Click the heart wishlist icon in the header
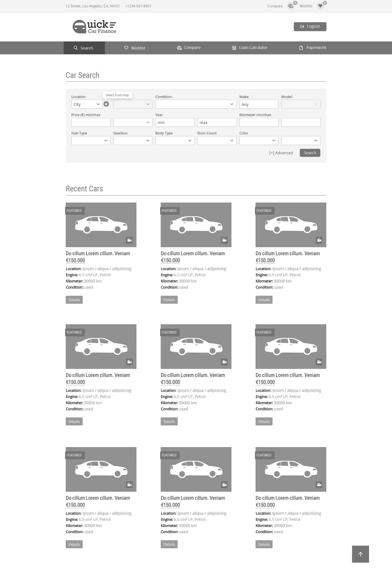The height and width of the screenshot is (569, 392). [x=320, y=6]
